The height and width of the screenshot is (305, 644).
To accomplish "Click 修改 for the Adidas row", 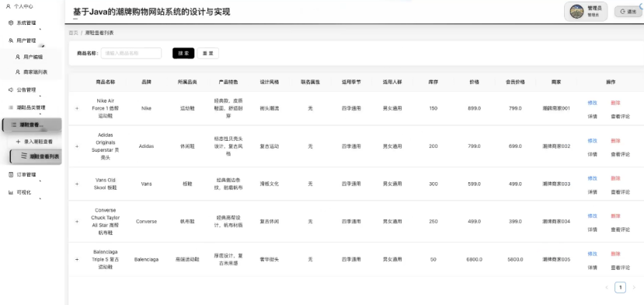I will click(x=592, y=141).
